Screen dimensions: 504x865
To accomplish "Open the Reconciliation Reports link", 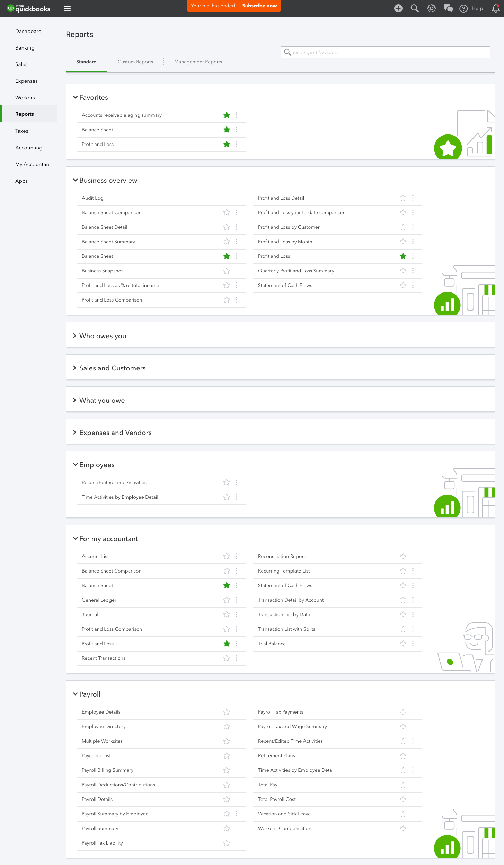I will 283,556.
